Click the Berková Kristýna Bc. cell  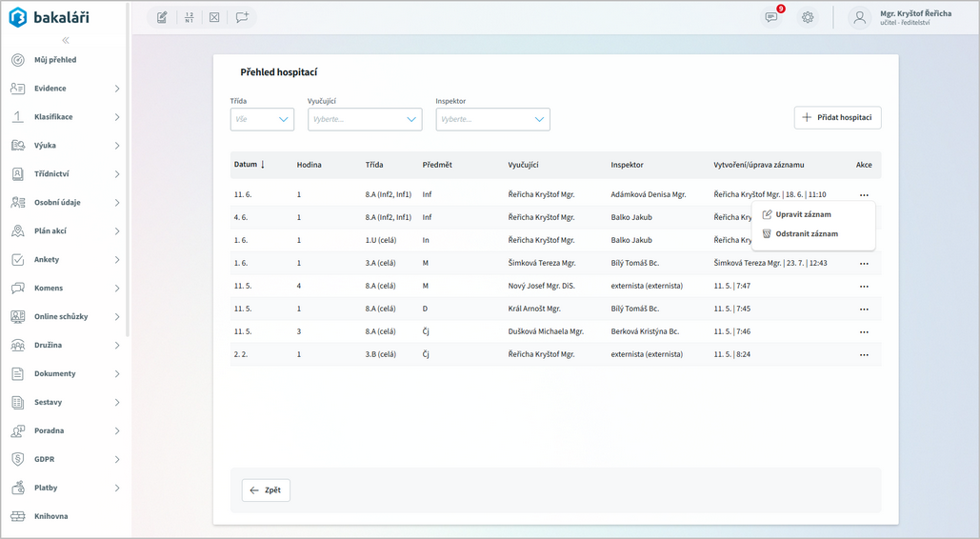tap(645, 331)
